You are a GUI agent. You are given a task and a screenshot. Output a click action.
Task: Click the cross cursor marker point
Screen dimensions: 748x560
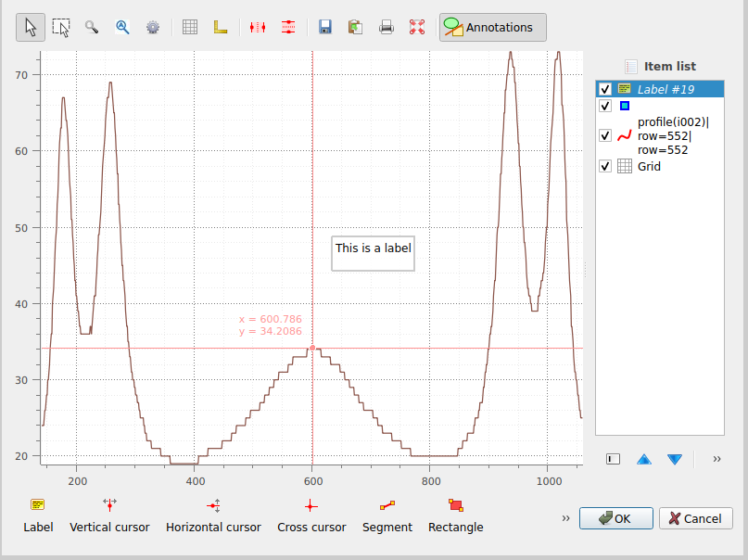(x=312, y=349)
